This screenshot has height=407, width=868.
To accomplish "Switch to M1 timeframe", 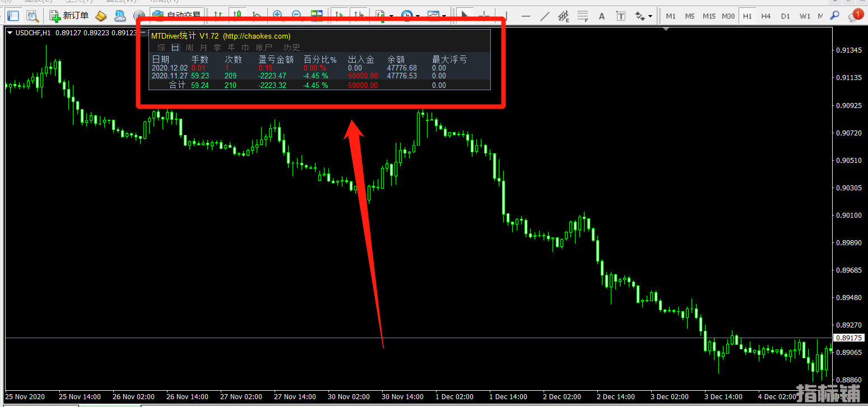I will [x=671, y=16].
